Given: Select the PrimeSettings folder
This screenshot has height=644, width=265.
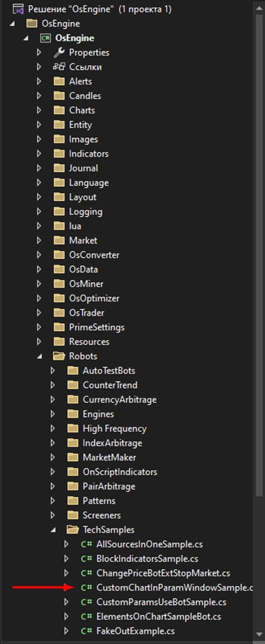Looking at the screenshot, I should click(97, 327).
